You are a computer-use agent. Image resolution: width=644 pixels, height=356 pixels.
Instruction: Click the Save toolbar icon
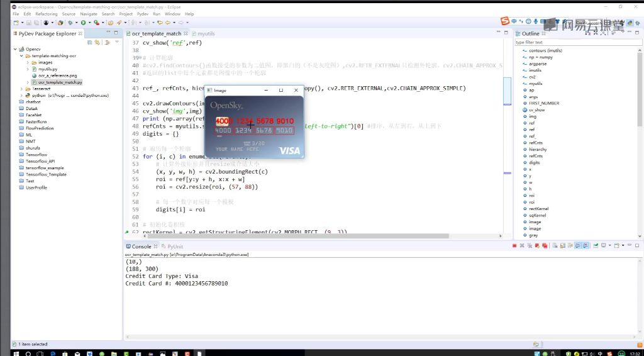[28, 23]
